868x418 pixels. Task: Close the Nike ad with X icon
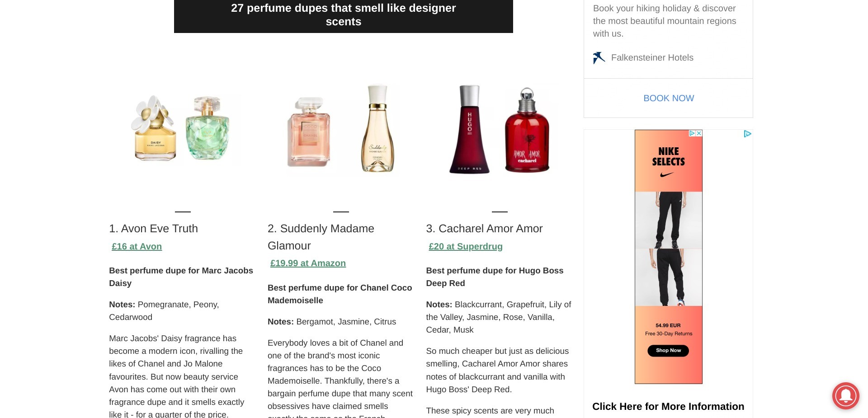(x=699, y=133)
